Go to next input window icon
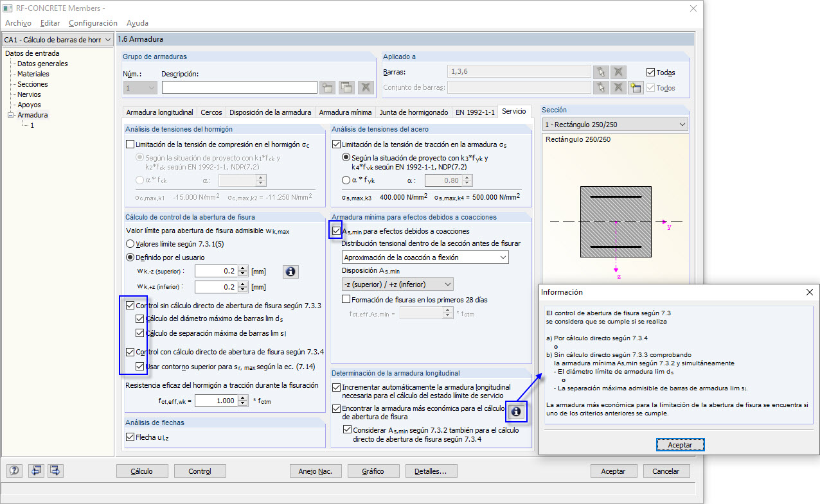The height and width of the screenshot is (504, 820). pos(55,471)
